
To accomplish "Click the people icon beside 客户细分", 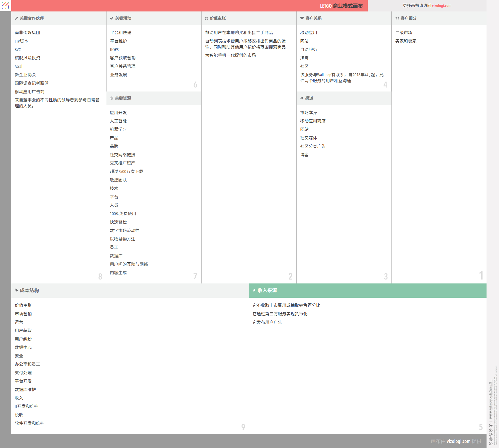I will pos(397,18).
